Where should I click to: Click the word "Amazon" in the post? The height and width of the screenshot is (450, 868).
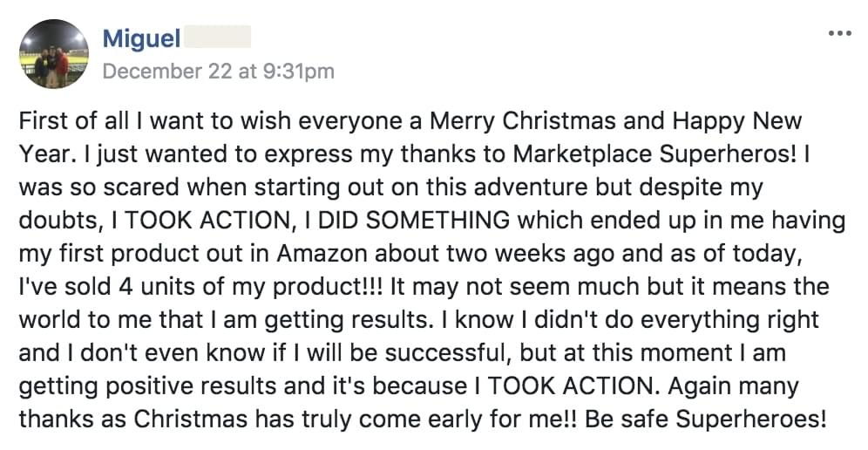tap(334, 253)
